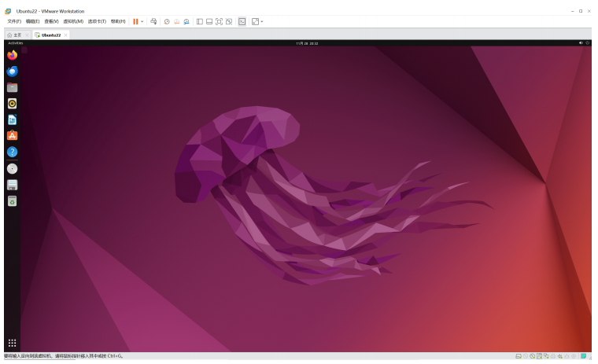
Task: Close the 主页 tab
Action: pos(27,35)
